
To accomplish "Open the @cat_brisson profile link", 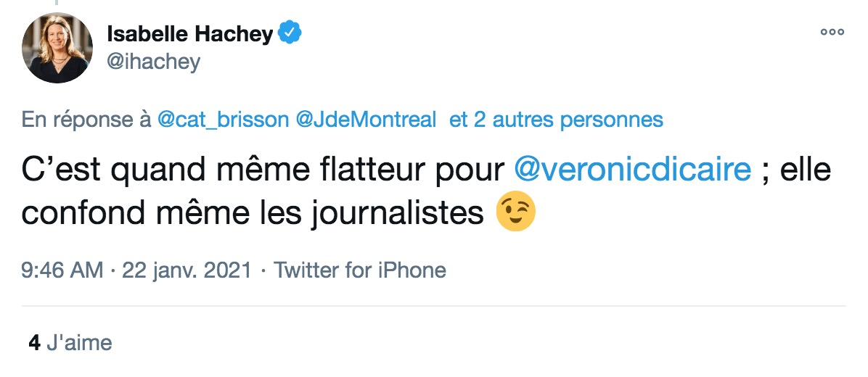I will (x=223, y=120).
